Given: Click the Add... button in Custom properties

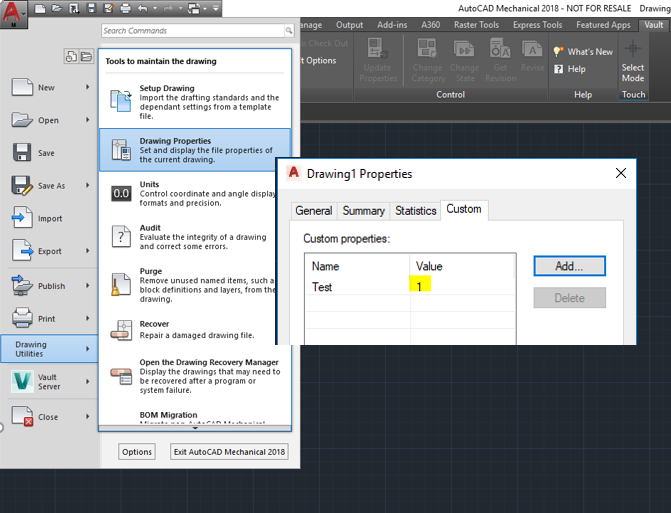Looking at the screenshot, I should tap(569, 266).
